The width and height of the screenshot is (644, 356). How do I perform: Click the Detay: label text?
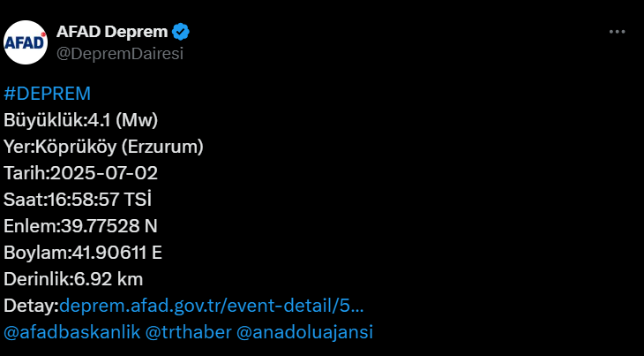click(32, 306)
